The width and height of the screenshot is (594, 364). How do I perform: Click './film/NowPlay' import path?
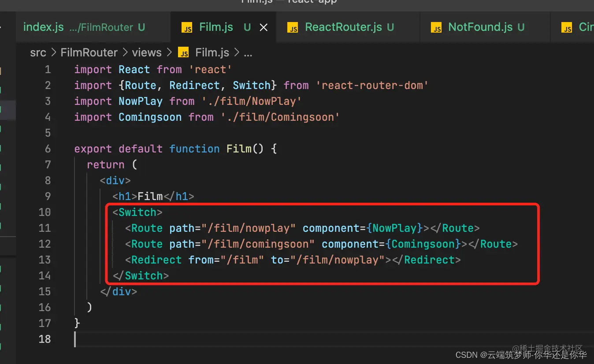pos(252,101)
